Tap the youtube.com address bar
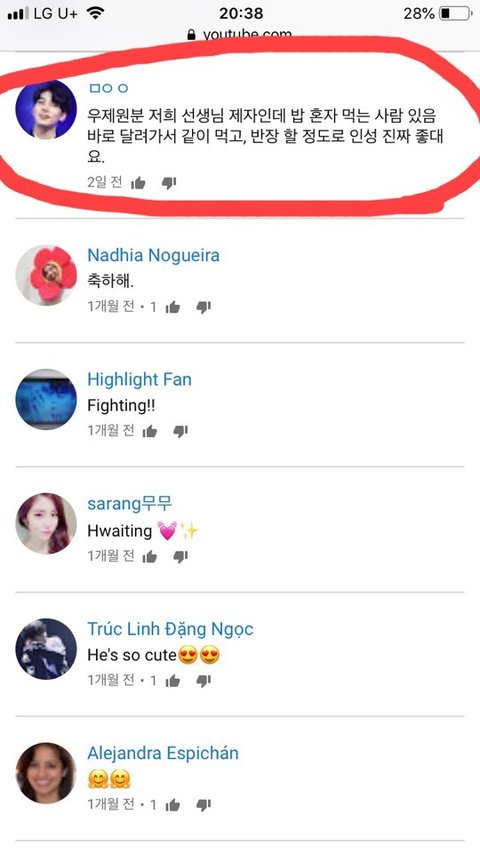The image size is (480, 854). tap(240, 35)
